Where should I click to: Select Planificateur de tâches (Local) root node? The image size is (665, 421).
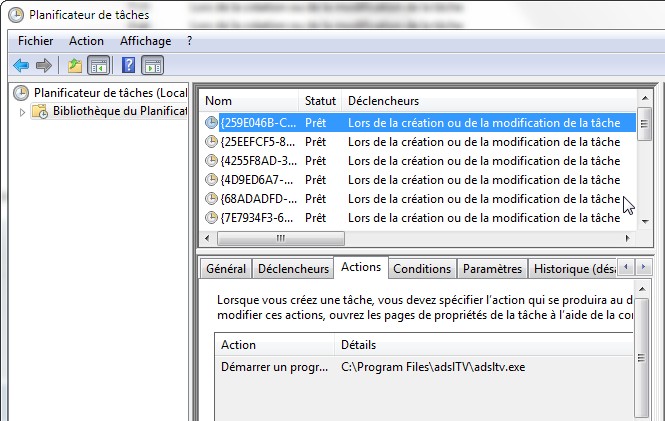[110, 93]
